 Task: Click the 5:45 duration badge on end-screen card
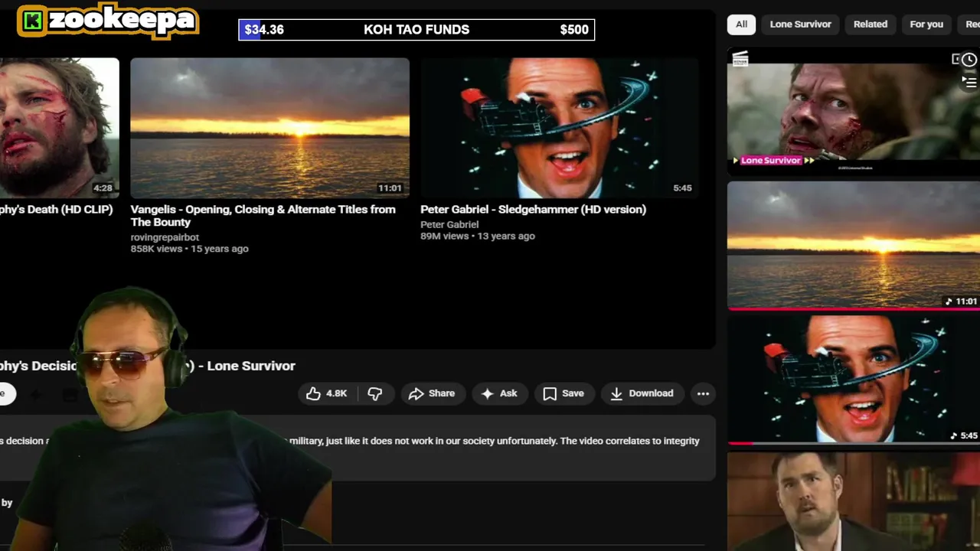(682, 188)
